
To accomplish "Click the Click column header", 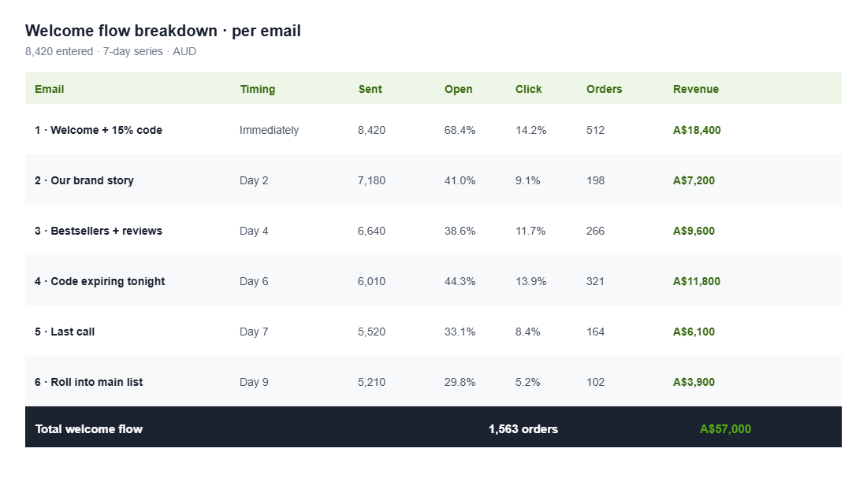I will tap(529, 89).
